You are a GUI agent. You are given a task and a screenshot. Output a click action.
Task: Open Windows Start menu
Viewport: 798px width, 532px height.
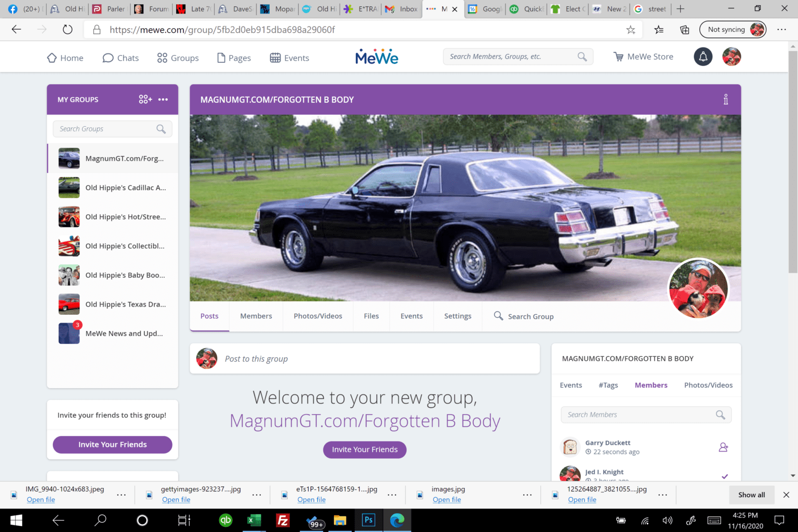tap(16, 520)
